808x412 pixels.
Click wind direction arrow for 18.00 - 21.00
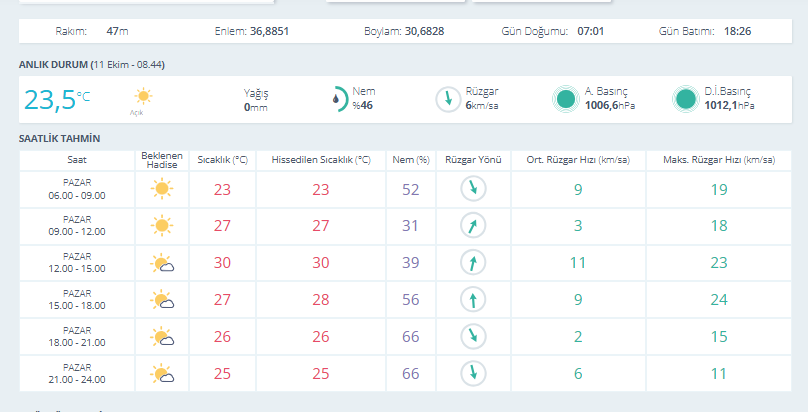coord(473,337)
